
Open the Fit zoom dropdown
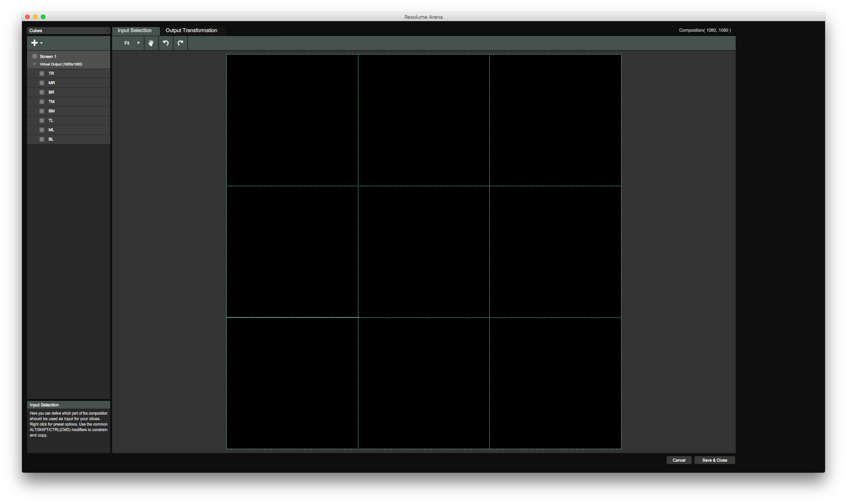click(x=132, y=43)
